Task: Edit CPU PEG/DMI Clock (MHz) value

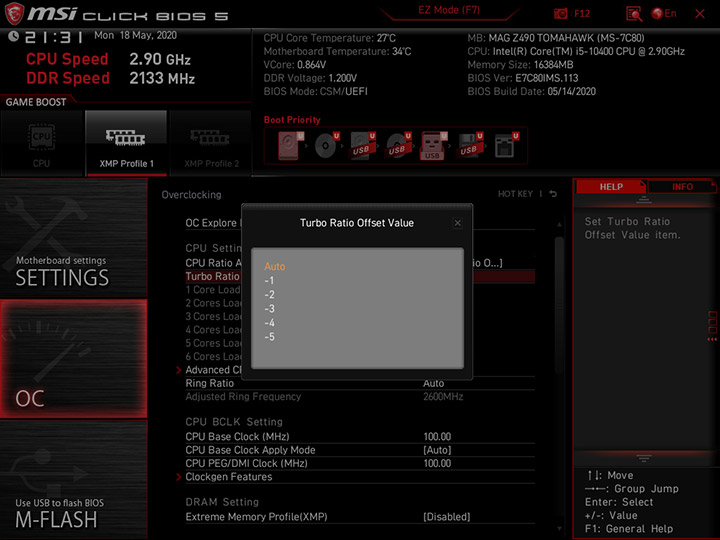Action: (437, 463)
